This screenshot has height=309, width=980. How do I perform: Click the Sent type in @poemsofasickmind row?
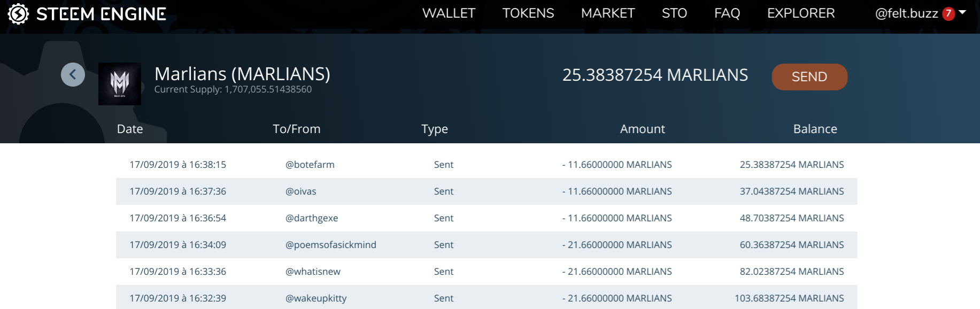click(x=444, y=245)
